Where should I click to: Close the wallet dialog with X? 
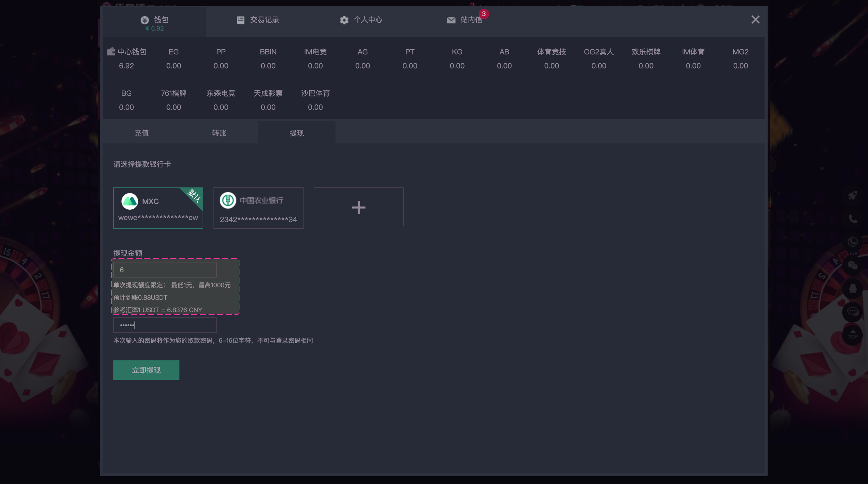coord(755,20)
